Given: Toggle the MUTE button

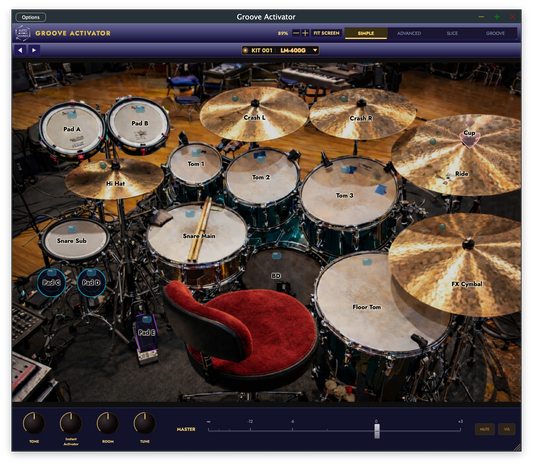Looking at the screenshot, I should click(x=484, y=429).
